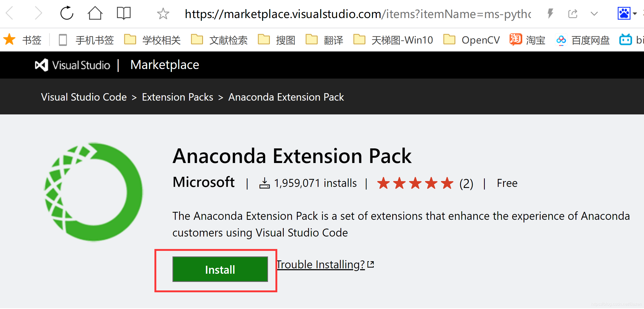Click the share icon in the toolbar
644x309 pixels.
click(x=573, y=13)
